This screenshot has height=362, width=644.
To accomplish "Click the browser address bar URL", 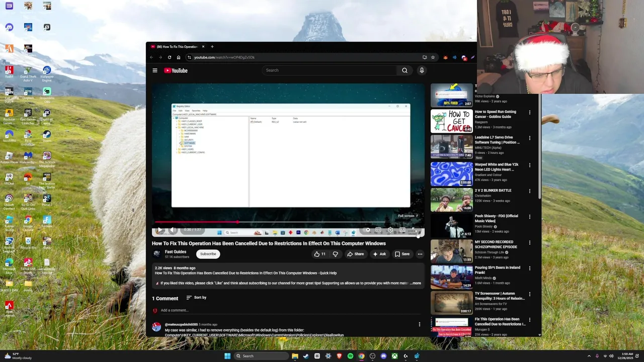I will [224, 57].
